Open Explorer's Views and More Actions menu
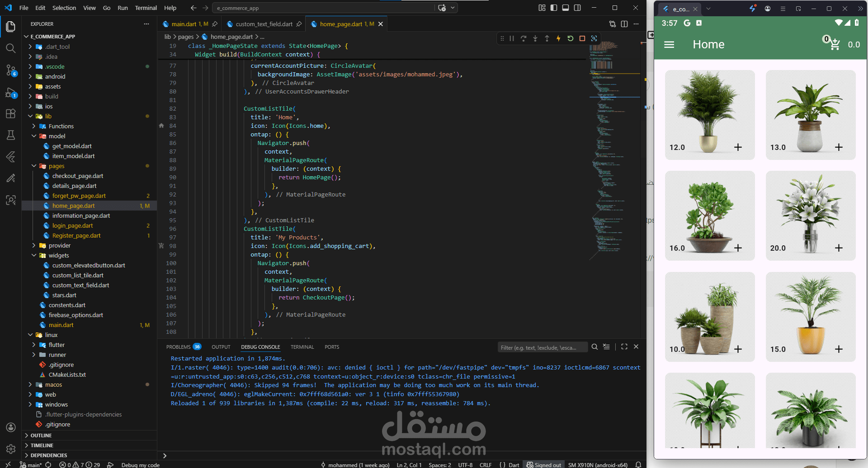Image resolution: width=868 pixels, height=468 pixels. (x=146, y=24)
